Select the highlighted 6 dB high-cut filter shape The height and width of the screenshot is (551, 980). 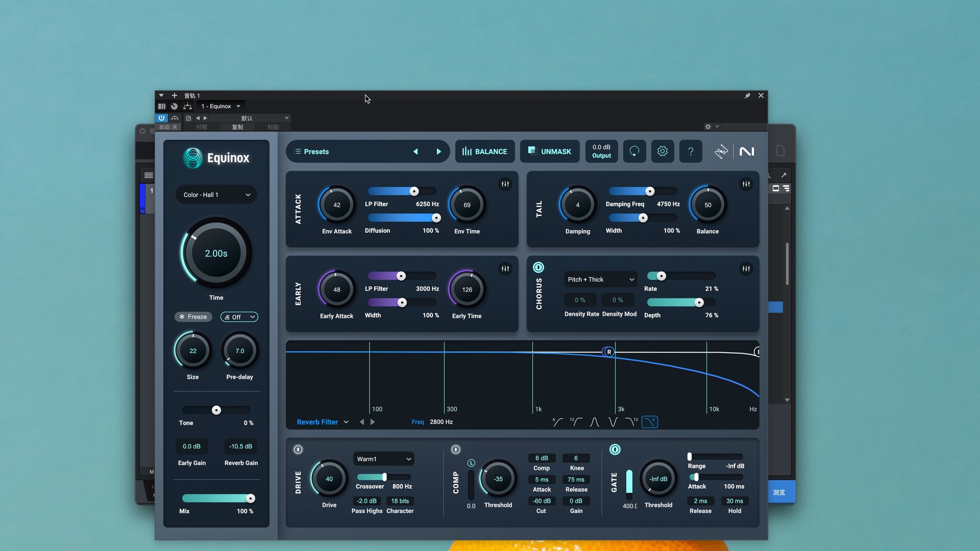pyautogui.click(x=650, y=422)
